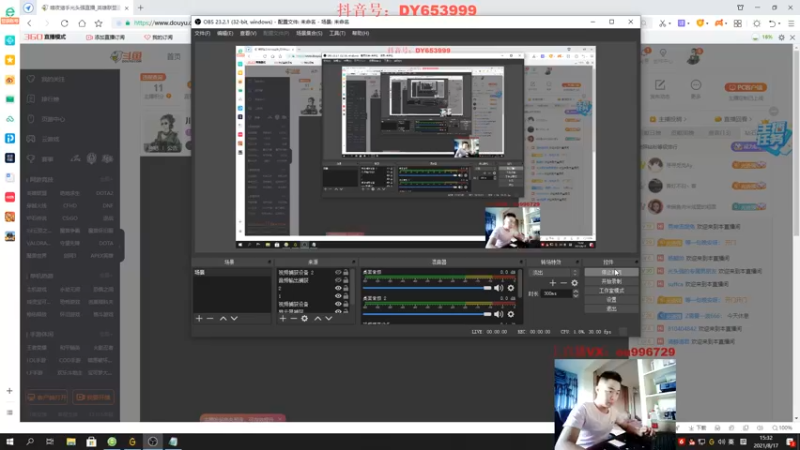This screenshot has height=450, width=800.
Task: Mute 桌面音频 2 with speaker icon
Action: click(x=498, y=314)
